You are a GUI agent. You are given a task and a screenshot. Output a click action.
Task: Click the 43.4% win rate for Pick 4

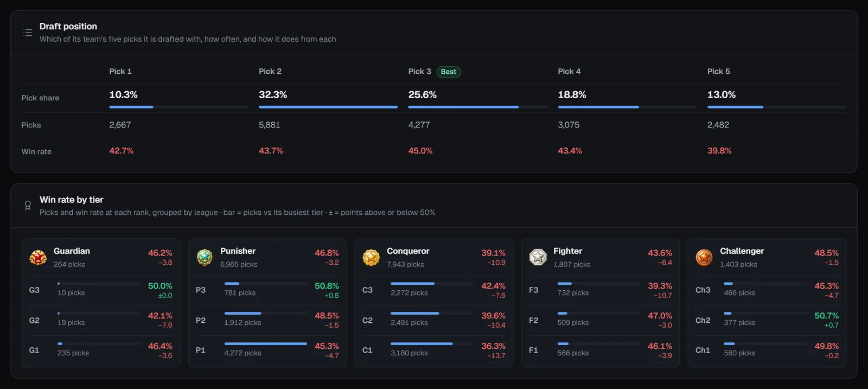[570, 151]
